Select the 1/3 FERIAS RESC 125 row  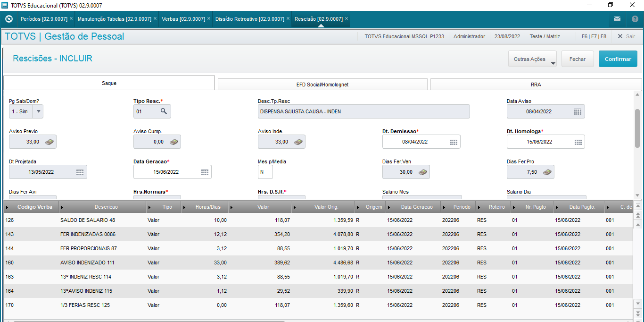[318, 305]
